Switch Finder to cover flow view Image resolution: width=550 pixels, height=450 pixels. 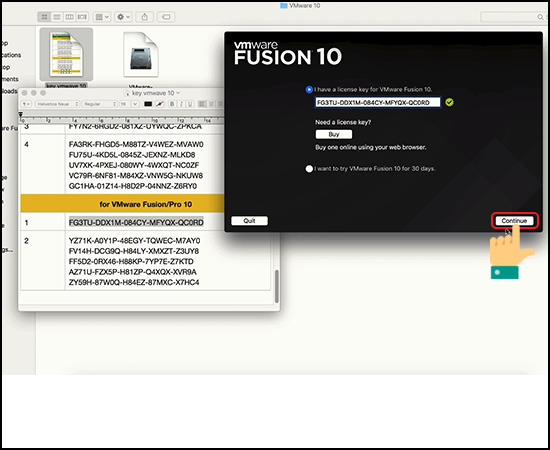[x=82, y=17]
